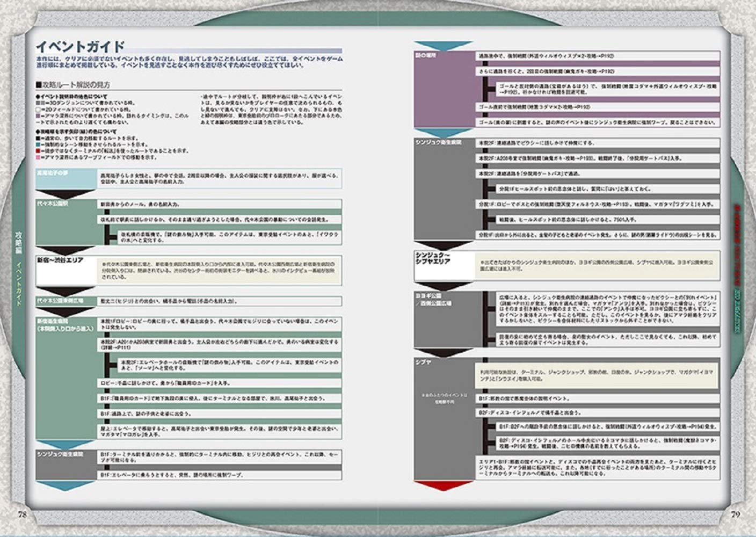Click the red arrow at the bottom of the right page
The height and width of the screenshot is (537, 756).
(x=444, y=486)
